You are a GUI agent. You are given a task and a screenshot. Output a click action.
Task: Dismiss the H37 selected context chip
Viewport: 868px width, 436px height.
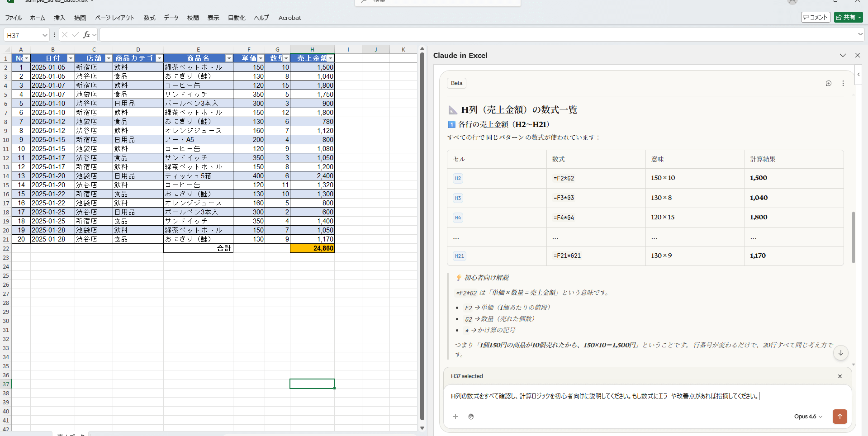click(840, 376)
